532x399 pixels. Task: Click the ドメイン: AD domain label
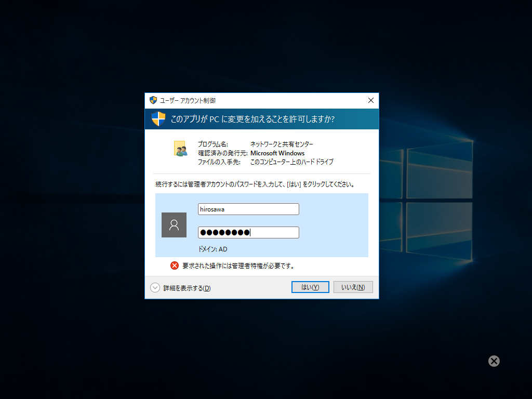pos(212,249)
